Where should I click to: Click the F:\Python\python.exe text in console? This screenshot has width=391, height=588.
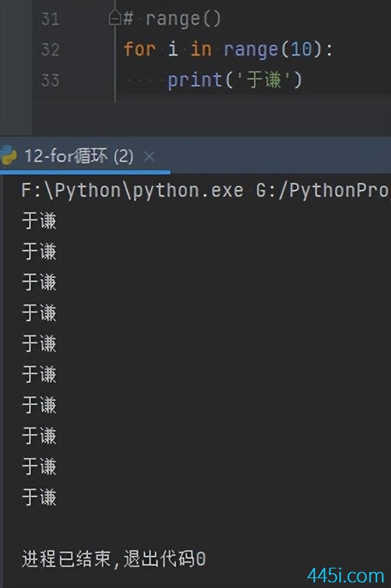tap(133, 191)
